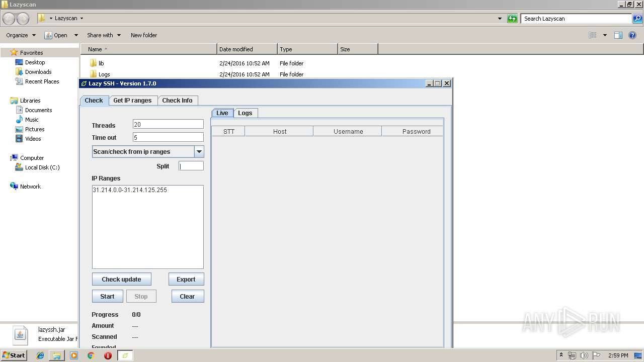
Task: Click the New folder button
Action: tap(144, 35)
